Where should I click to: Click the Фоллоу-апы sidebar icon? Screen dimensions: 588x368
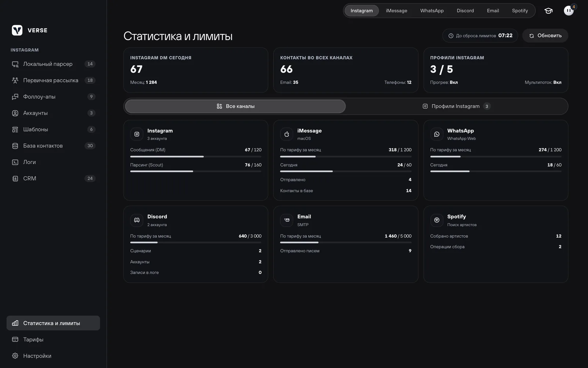15,97
